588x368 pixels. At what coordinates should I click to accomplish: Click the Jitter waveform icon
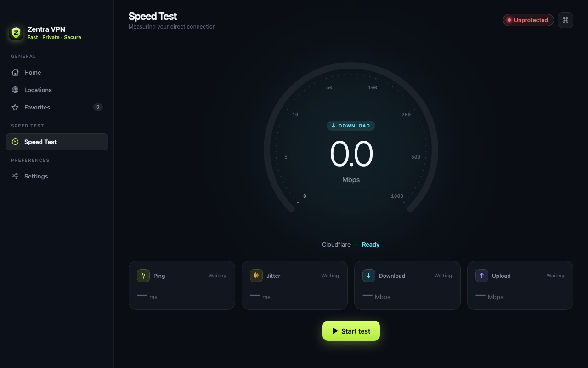[x=256, y=276]
